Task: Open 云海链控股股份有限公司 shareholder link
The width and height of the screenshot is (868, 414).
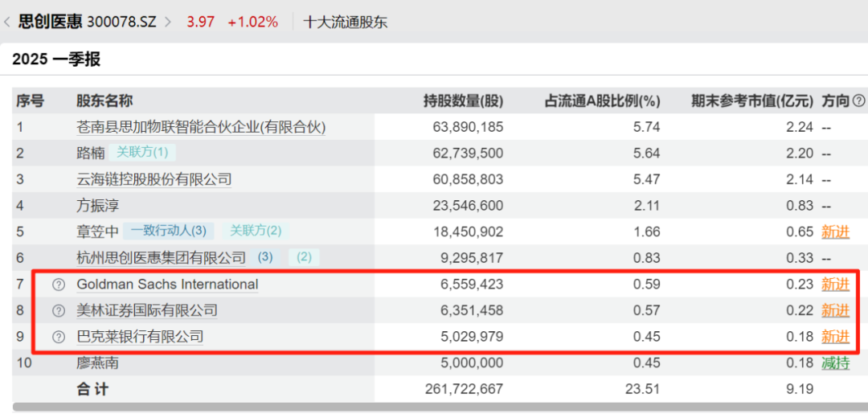Action: tap(154, 179)
